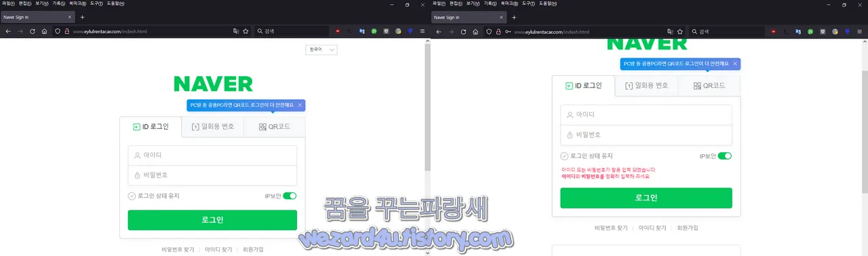The image size is (868, 256).
Task: Open the green circle extension icon in left window
Action: click(x=374, y=31)
